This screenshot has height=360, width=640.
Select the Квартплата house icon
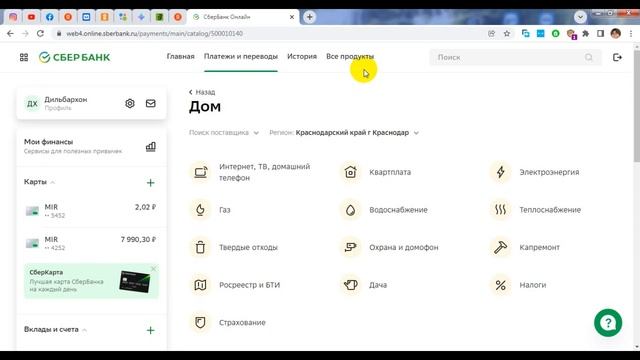(x=351, y=172)
